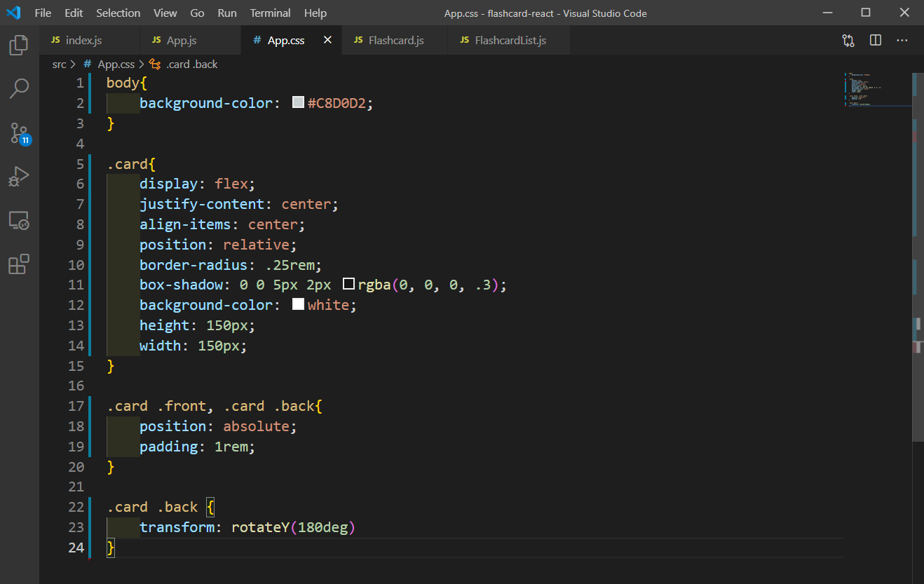The height and width of the screenshot is (584, 924).
Task: Open the Run menu
Action: point(227,13)
